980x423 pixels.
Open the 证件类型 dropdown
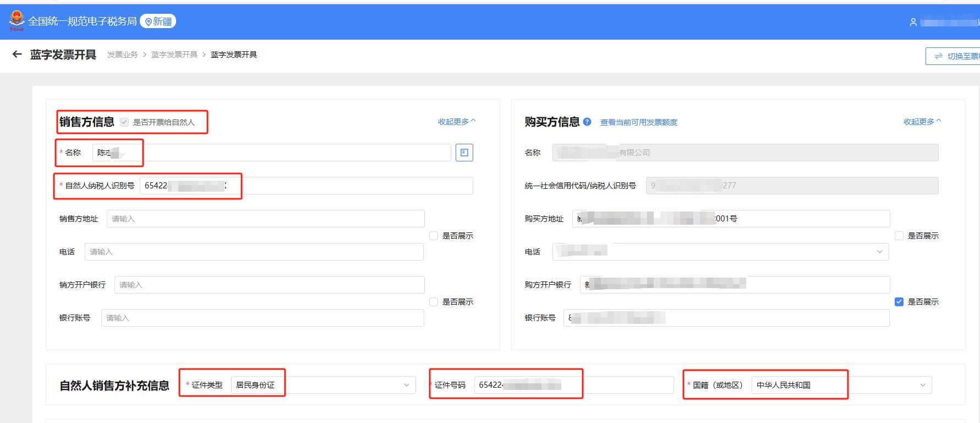pos(323,385)
